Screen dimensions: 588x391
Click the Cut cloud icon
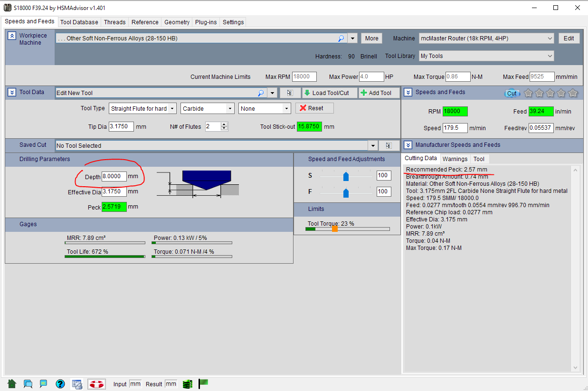(x=512, y=93)
